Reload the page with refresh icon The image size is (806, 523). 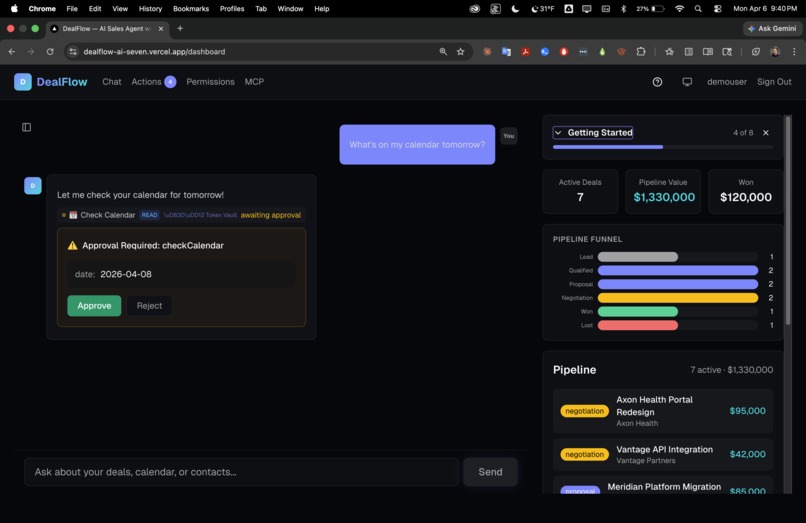pyautogui.click(x=50, y=51)
